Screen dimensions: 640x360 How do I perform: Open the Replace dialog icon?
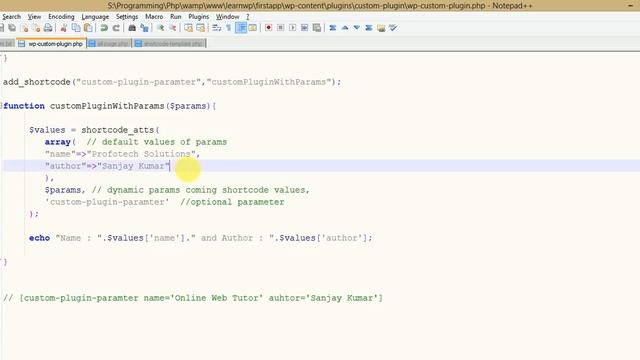[144, 28]
